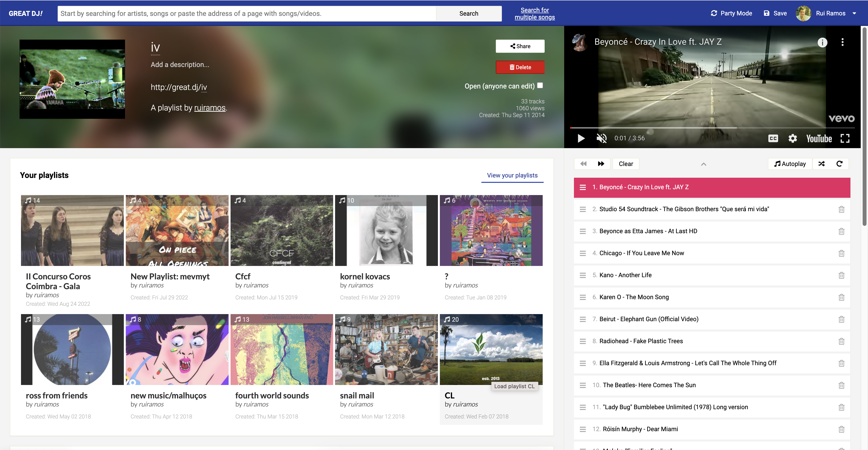868x450 pixels.
Task: Click Rui Ramos profile avatar
Action: point(803,13)
